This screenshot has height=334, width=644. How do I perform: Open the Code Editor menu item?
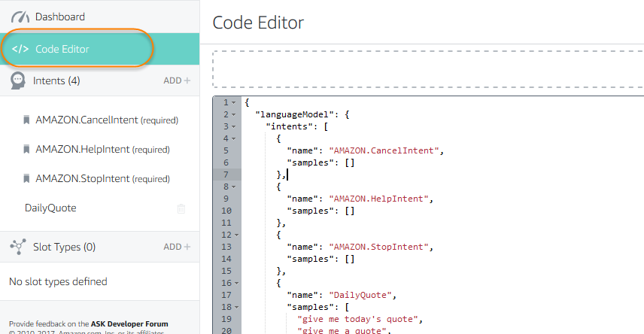click(x=62, y=50)
